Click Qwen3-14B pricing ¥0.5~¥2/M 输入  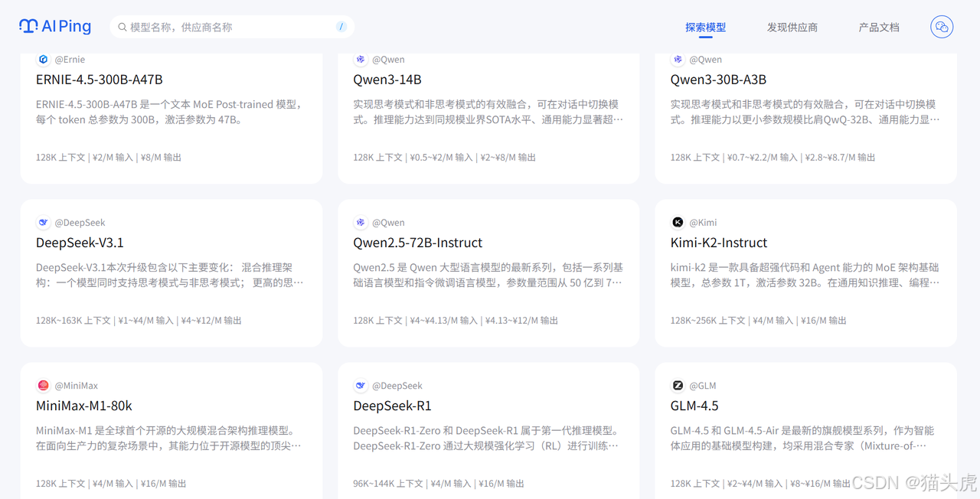pos(441,158)
